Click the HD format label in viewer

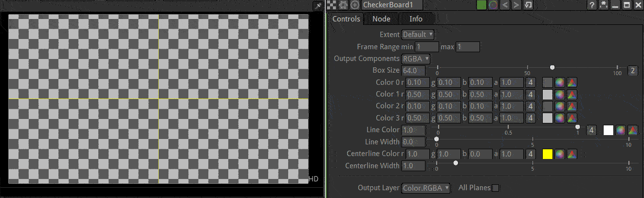tap(314, 179)
